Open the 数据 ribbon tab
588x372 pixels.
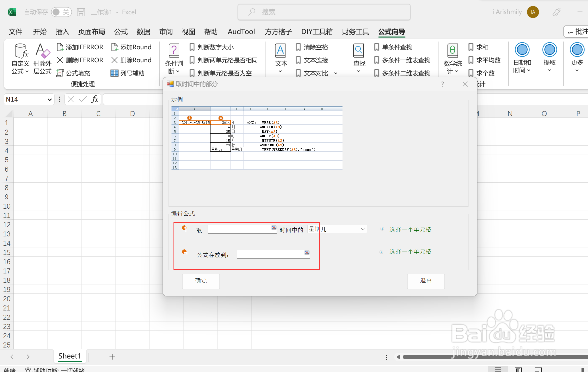(x=143, y=32)
